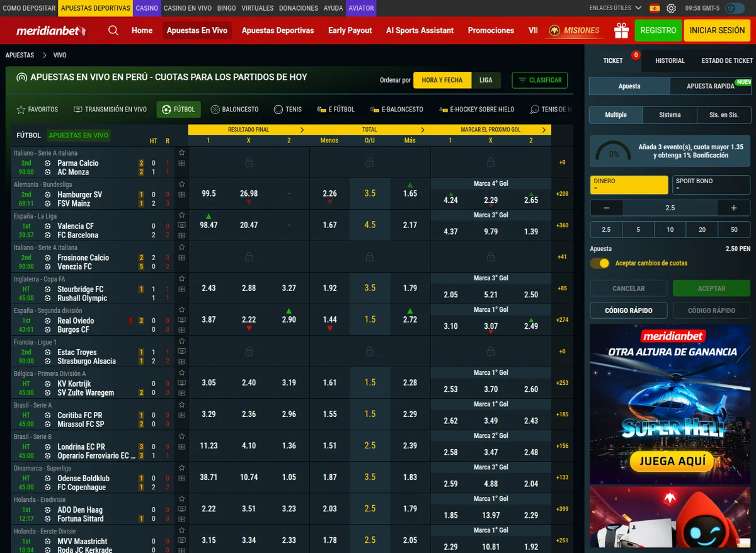The width and height of the screenshot is (756, 553).
Task: Open live TV stream for Valencia CF
Action: click(x=182, y=225)
